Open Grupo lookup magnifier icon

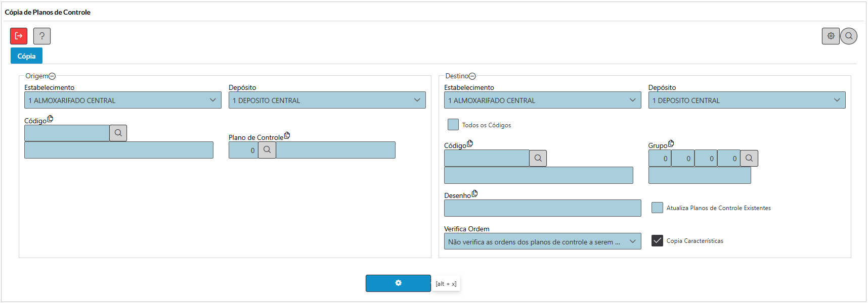pyautogui.click(x=749, y=158)
